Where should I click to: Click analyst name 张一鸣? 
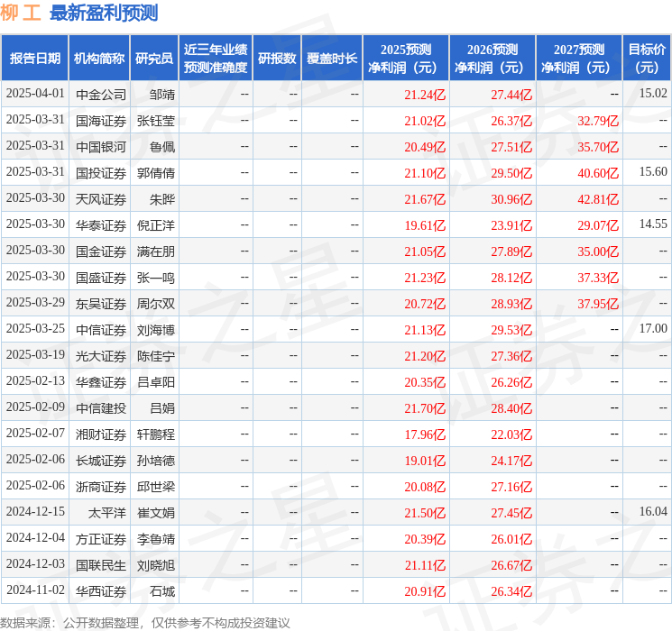156,278
